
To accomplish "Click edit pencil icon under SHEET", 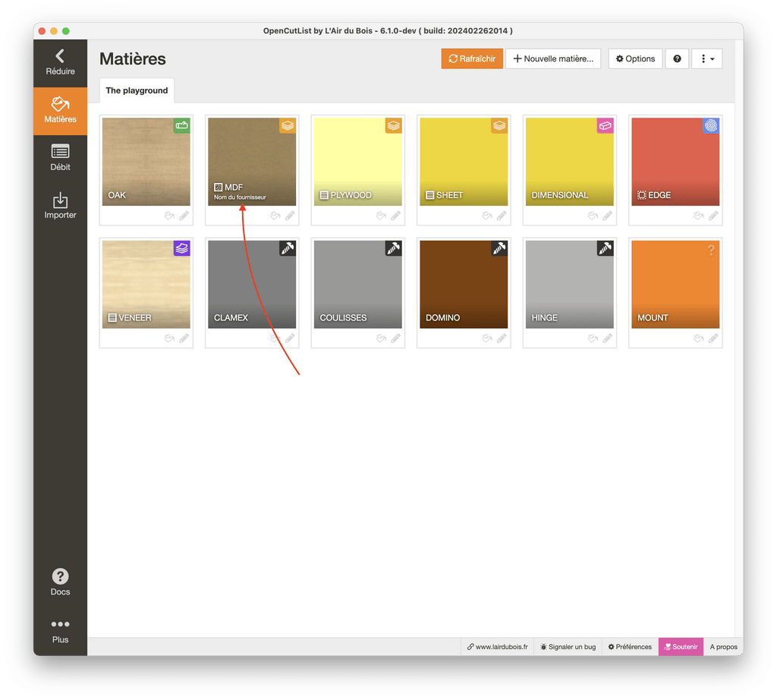I will pos(502,216).
